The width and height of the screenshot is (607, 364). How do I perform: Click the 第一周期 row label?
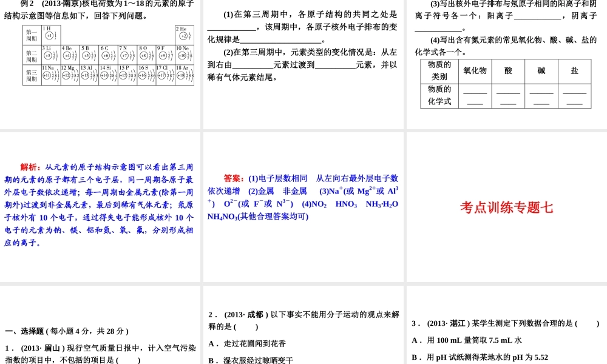coord(32,35)
